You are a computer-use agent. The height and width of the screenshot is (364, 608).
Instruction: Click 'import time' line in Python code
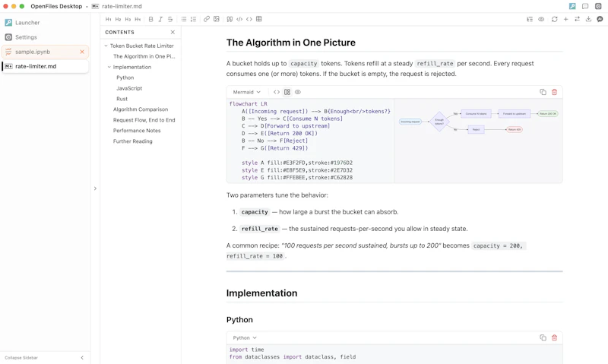point(246,350)
